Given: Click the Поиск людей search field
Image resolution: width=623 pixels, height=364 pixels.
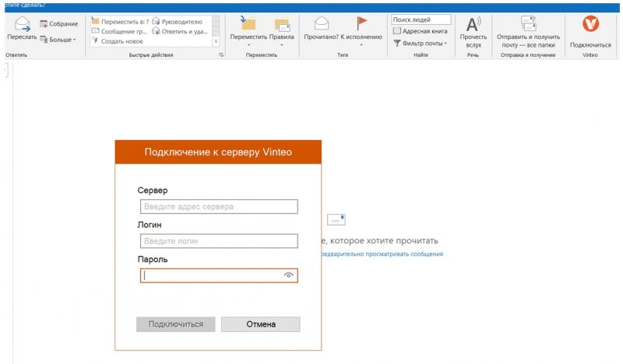Looking at the screenshot, I should 421,19.
